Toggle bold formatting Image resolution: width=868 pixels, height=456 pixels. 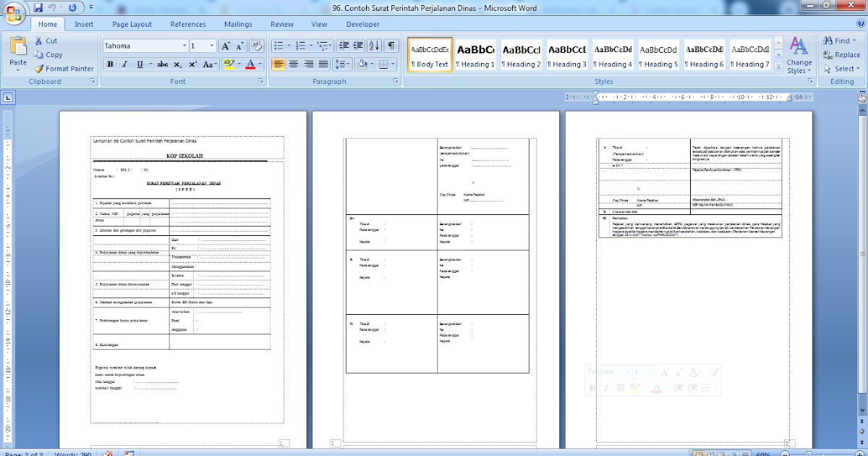(x=110, y=64)
